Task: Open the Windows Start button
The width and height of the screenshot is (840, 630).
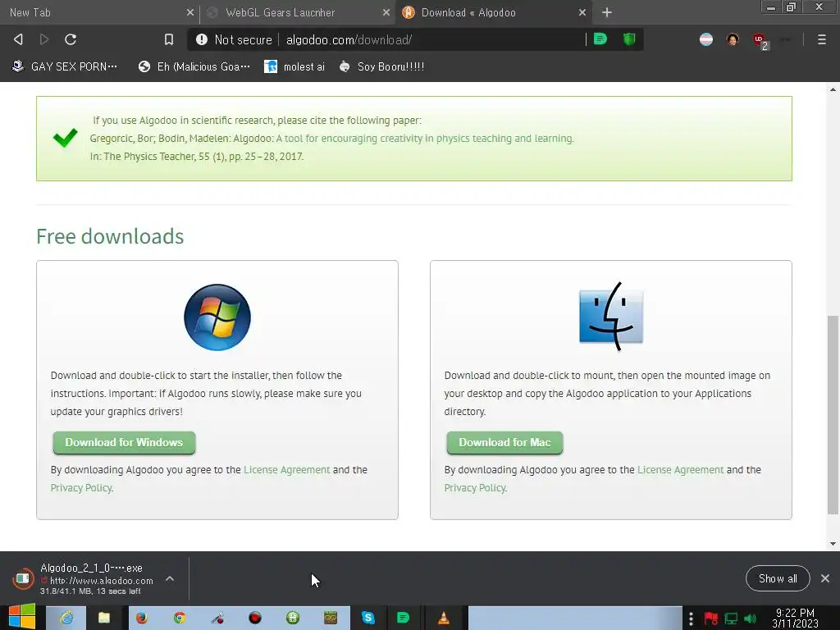Action: 22,618
